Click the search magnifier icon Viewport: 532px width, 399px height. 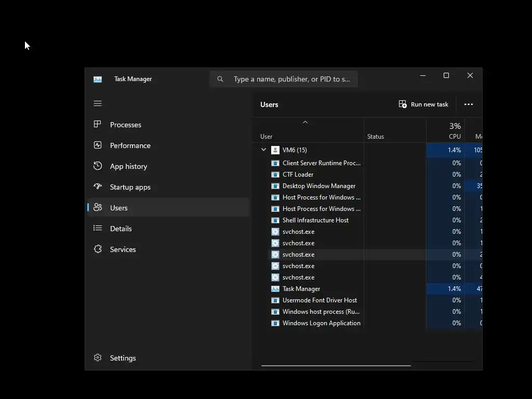pos(220,79)
